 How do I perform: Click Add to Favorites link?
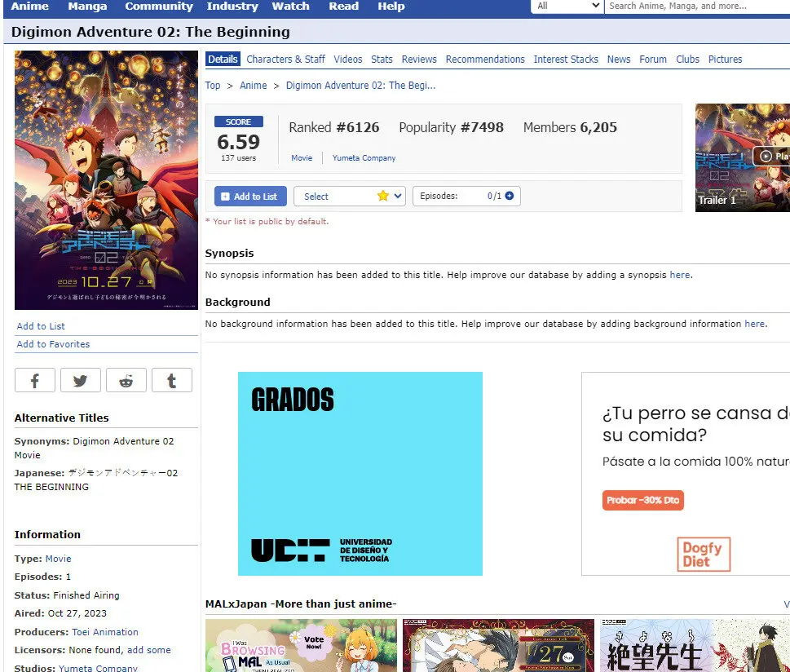click(x=54, y=344)
